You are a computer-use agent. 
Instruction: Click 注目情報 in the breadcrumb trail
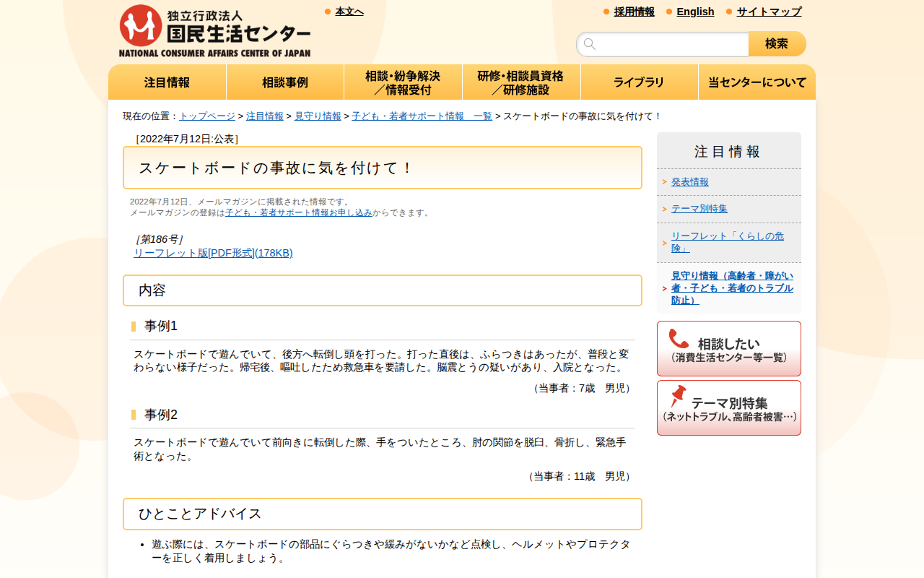265,116
